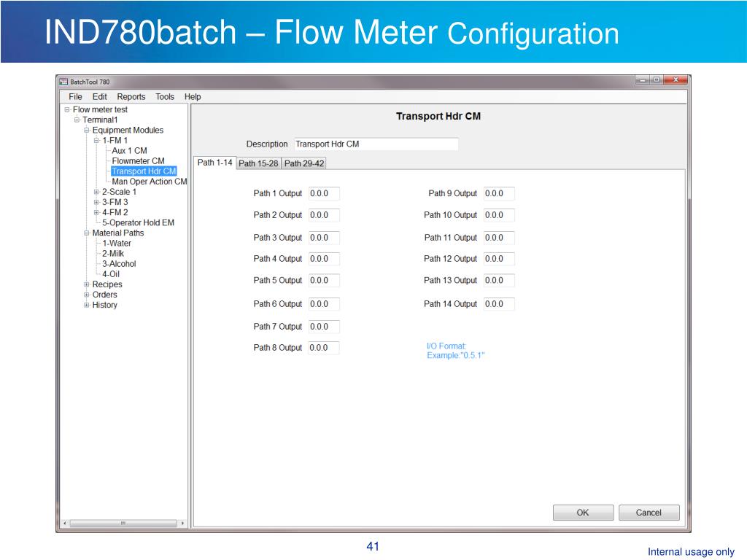Select the 3-Alcohol material path
Screen dimensions: 747x560
119,264
